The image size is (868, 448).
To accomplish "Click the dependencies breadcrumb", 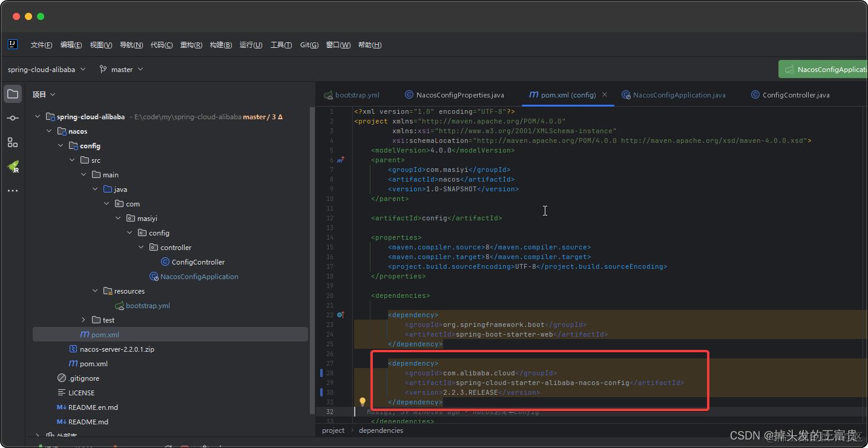I will click(381, 430).
